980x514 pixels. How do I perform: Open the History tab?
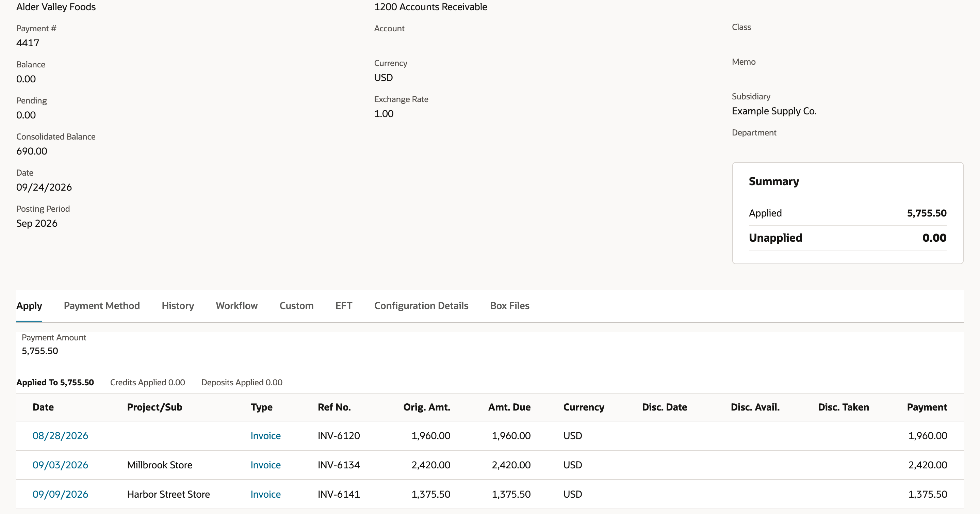point(178,306)
